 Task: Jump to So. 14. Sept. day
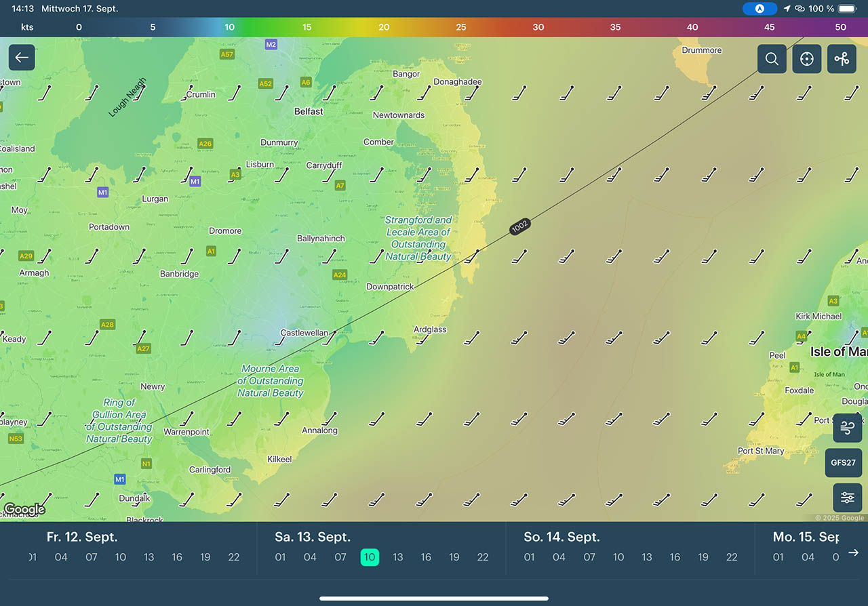click(561, 537)
